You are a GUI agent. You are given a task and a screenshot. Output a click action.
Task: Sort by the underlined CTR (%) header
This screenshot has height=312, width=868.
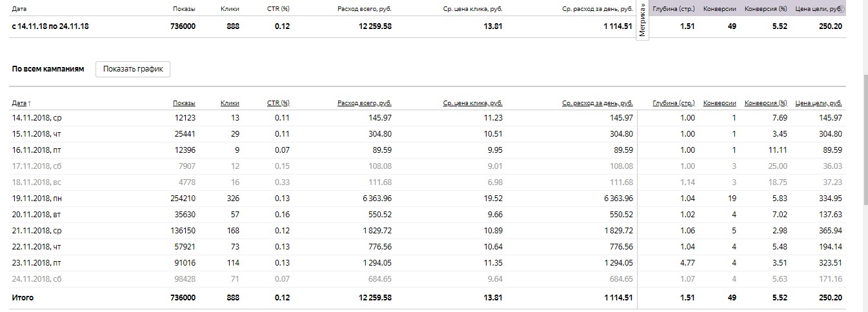(278, 103)
